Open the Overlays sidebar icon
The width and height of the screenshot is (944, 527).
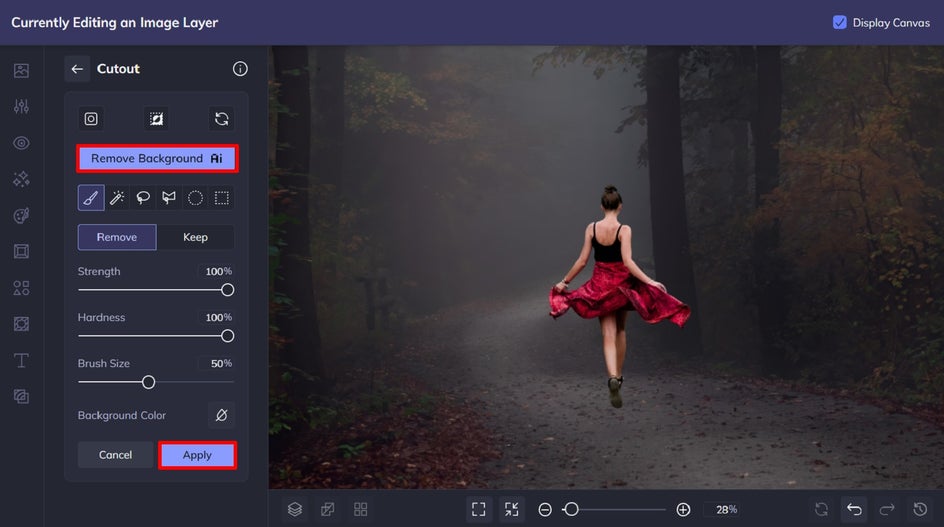[21, 324]
